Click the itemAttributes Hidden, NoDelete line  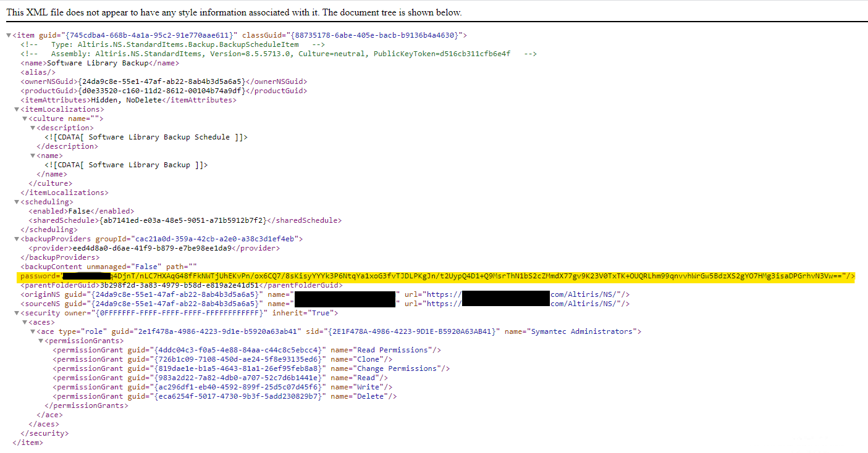point(127,100)
